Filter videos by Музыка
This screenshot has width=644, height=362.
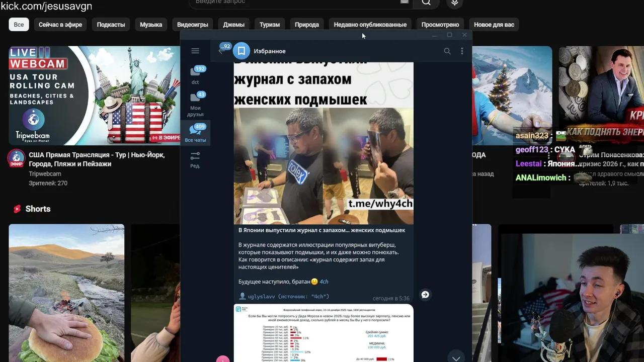[151, 25]
